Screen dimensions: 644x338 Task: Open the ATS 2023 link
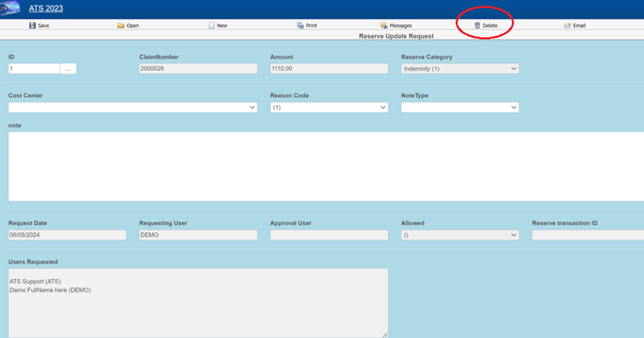pos(46,9)
